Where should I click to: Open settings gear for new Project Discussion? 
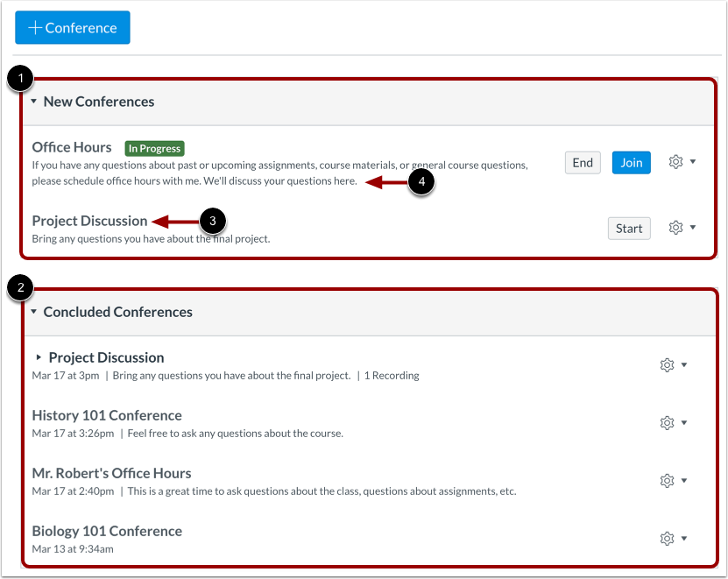coord(675,228)
